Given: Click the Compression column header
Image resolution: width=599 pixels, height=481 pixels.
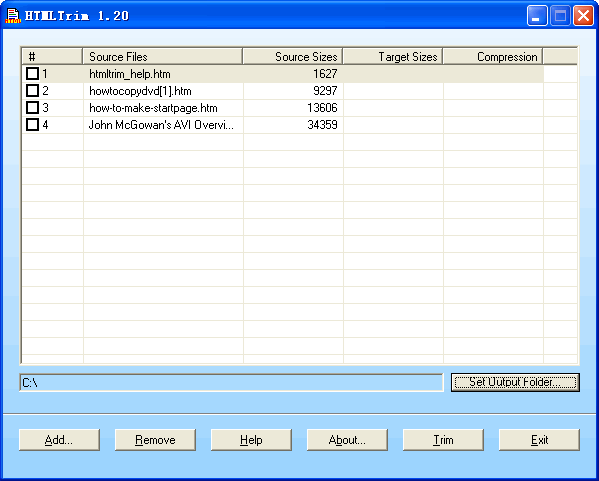Looking at the screenshot, I should 493,57.
